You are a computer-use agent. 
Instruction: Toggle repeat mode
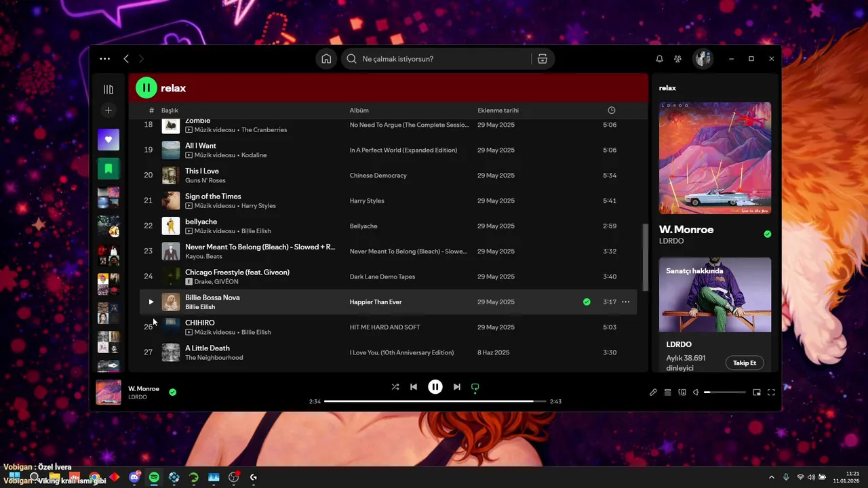[x=475, y=387]
